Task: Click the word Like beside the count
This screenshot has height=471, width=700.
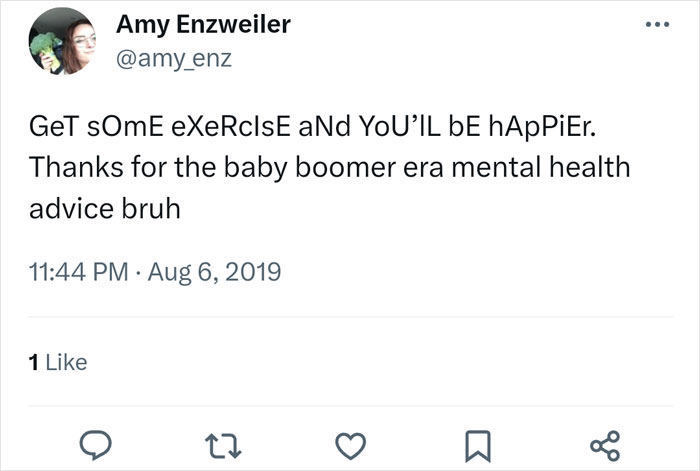Action: [67, 362]
